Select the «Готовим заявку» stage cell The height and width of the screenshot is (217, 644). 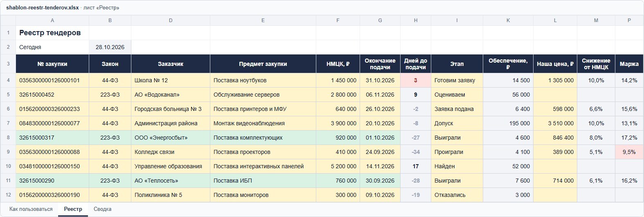point(457,80)
